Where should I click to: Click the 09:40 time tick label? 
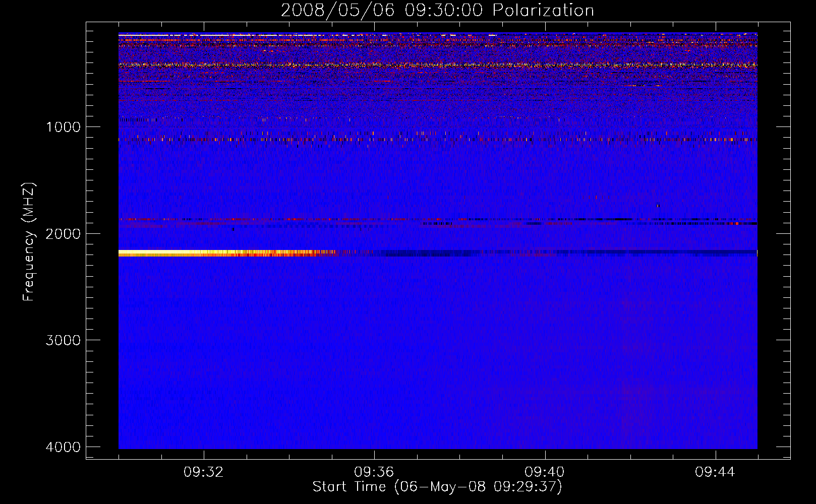tap(545, 472)
